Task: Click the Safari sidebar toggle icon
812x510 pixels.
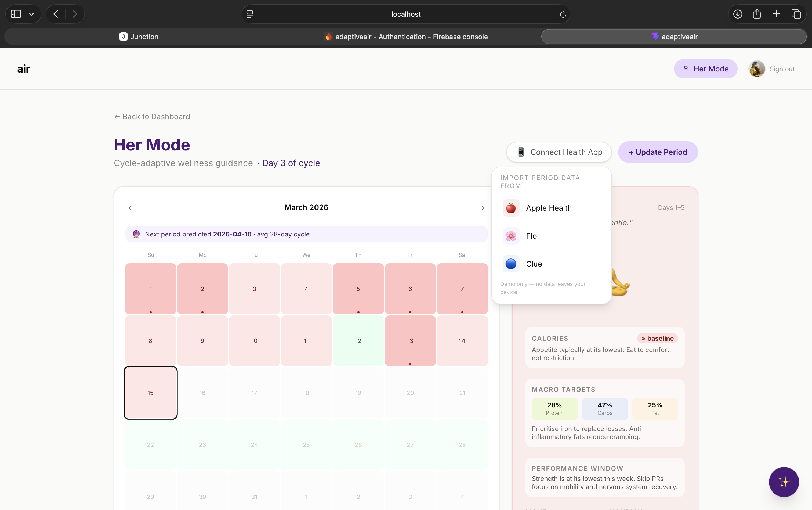Action: 16,14
